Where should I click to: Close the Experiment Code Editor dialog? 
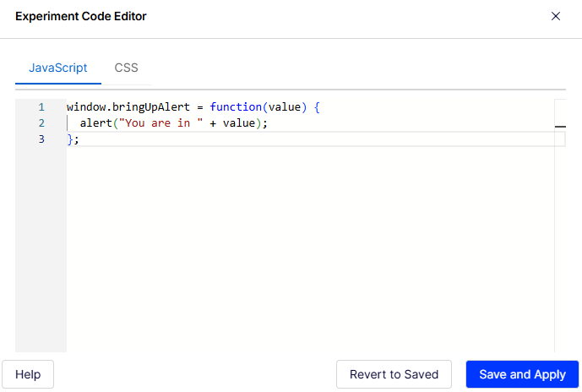point(556,16)
